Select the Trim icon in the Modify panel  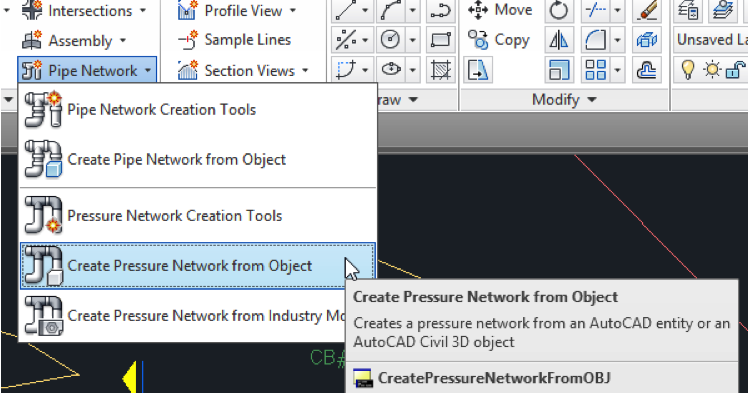595,11
